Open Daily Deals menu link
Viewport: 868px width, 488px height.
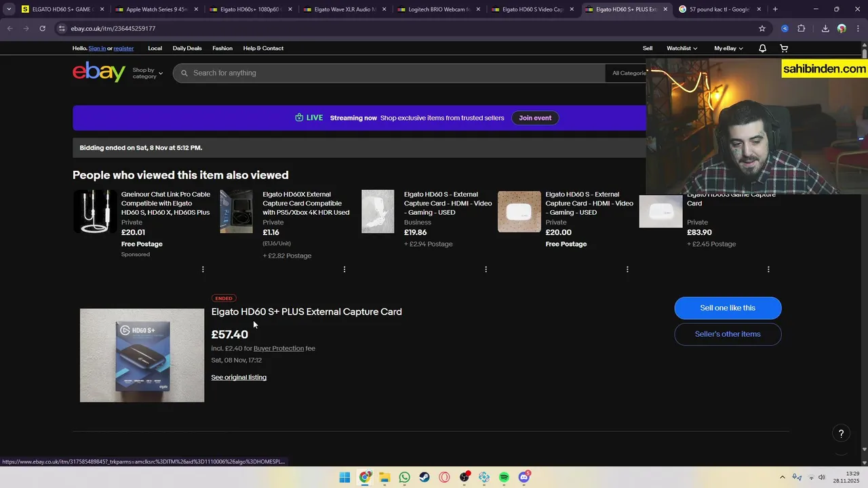(187, 48)
